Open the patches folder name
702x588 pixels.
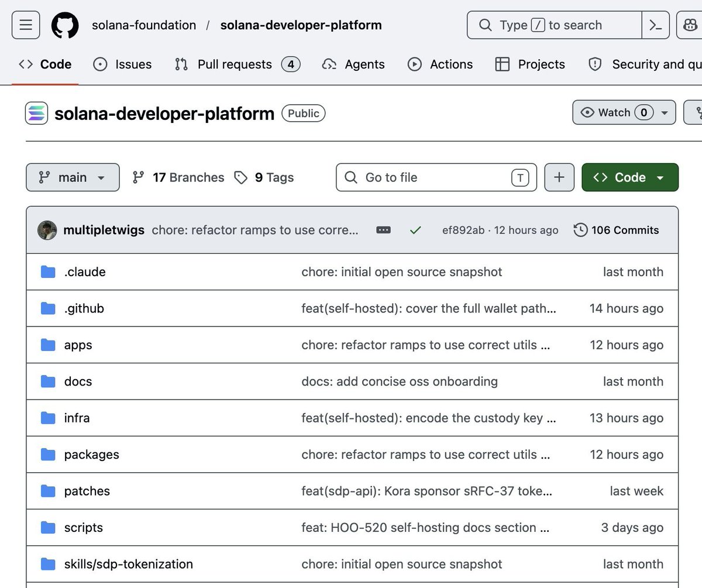point(87,491)
